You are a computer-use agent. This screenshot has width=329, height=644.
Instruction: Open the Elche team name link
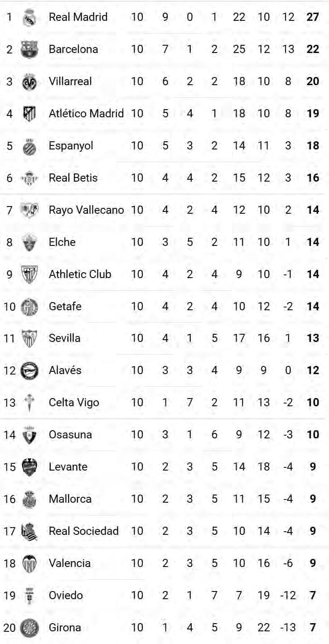(62, 242)
